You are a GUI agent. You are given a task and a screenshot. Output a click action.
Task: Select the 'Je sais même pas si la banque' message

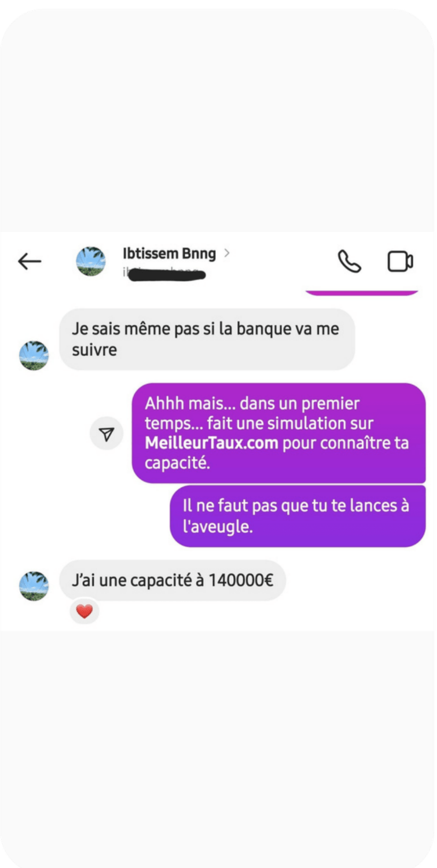tap(207, 339)
